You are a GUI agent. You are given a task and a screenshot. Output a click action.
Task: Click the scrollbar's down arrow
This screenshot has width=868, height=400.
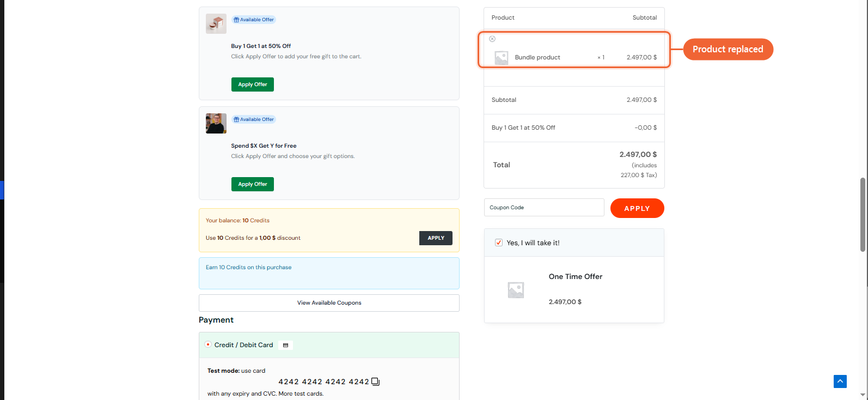(x=863, y=395)
